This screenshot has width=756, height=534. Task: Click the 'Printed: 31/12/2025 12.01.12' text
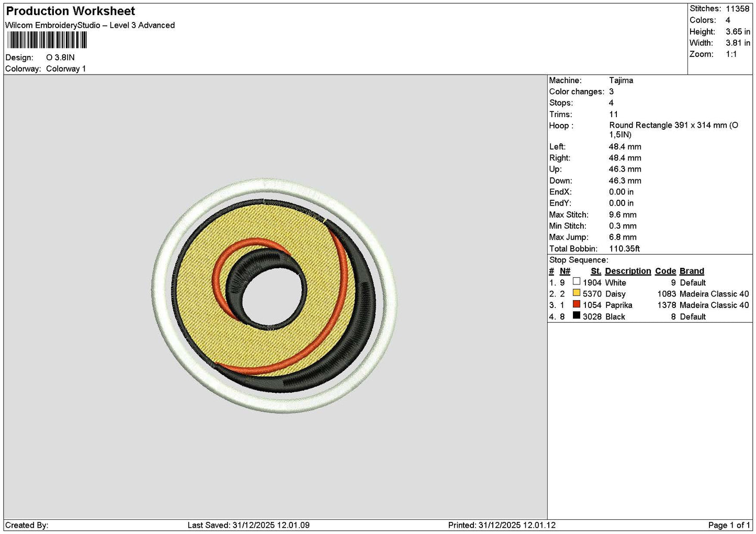coord(502,526)
